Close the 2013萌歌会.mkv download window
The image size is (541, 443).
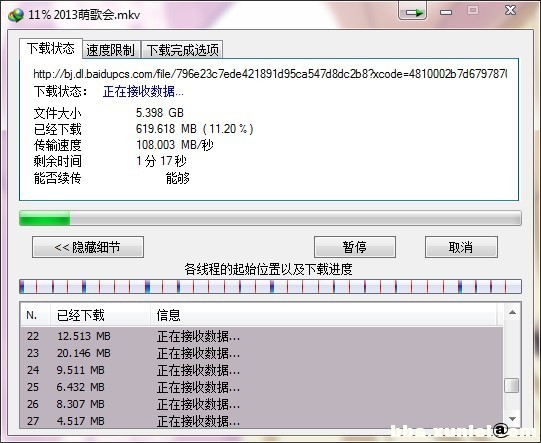(510, 10)
